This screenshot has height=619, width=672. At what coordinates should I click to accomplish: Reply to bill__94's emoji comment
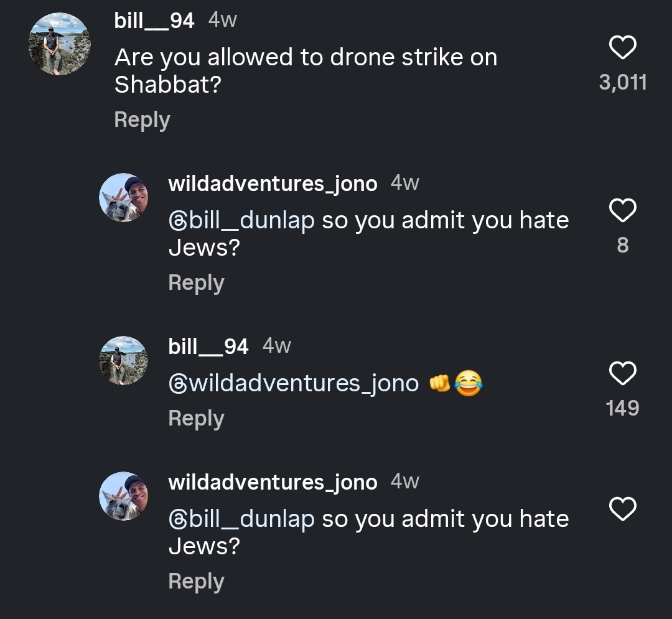(x=196, y=419)
